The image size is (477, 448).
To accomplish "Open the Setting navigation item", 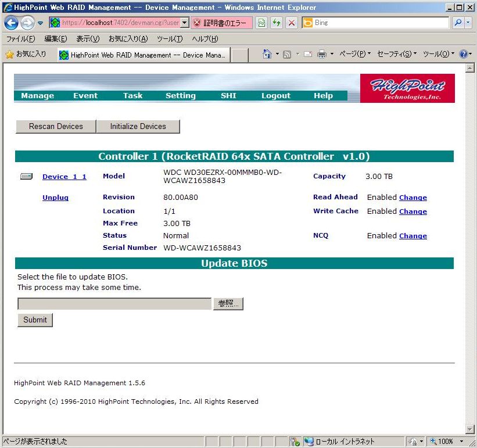I will pyautogui.click(x=180, y=95).
